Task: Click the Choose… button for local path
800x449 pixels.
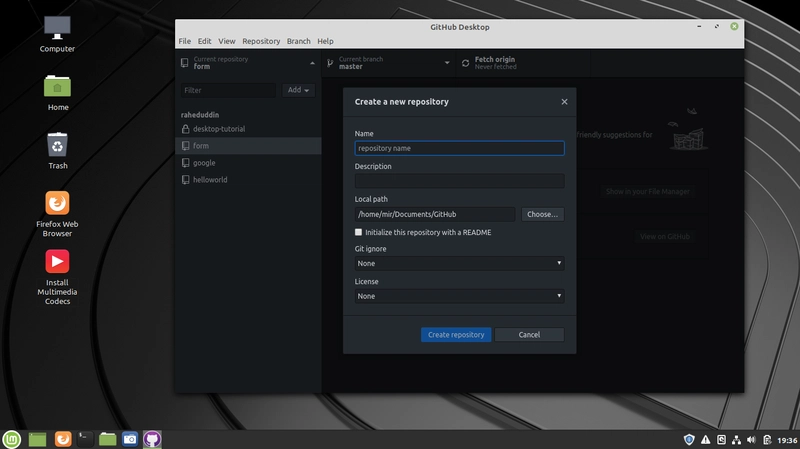Action: 542,214
